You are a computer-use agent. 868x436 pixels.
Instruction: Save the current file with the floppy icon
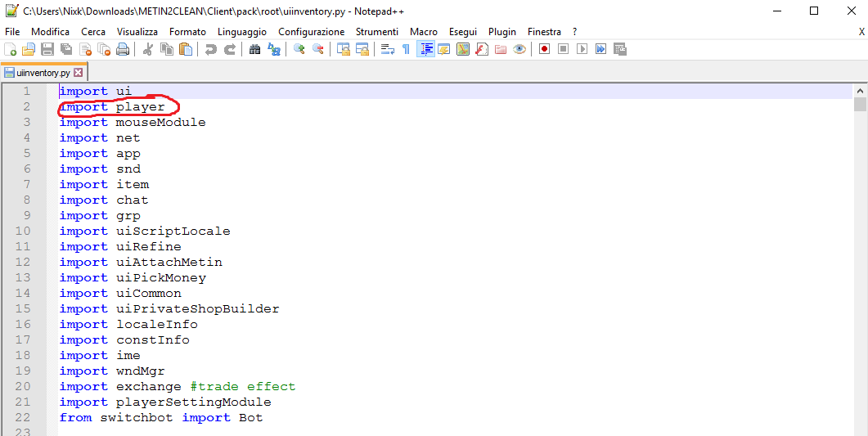pyautogui.click(x=47, y=49)
